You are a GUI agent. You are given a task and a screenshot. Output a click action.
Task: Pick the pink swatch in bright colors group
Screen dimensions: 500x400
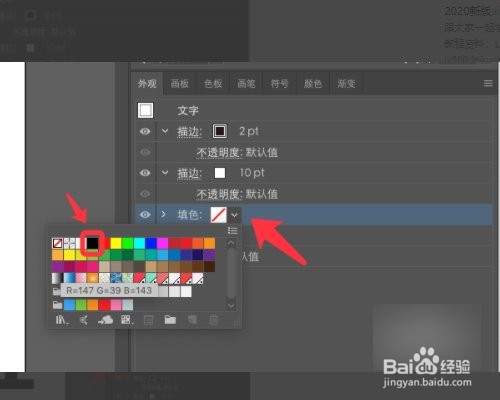point(116,305)
